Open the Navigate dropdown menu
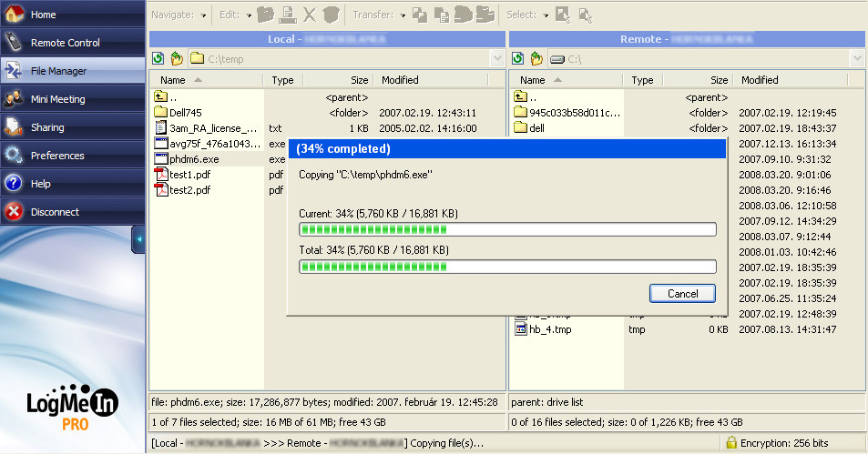Screen dimensions: 868x454 coord(179,15)
